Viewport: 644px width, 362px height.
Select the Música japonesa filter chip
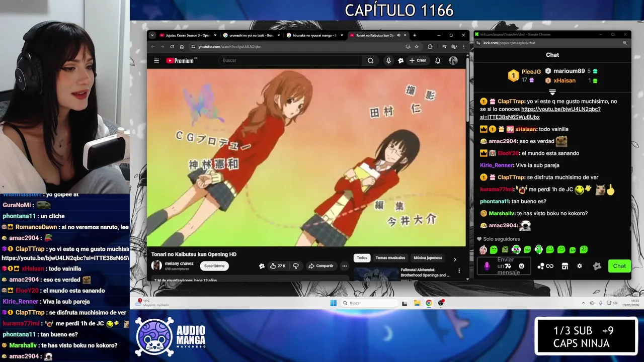[x=428, y=258]
